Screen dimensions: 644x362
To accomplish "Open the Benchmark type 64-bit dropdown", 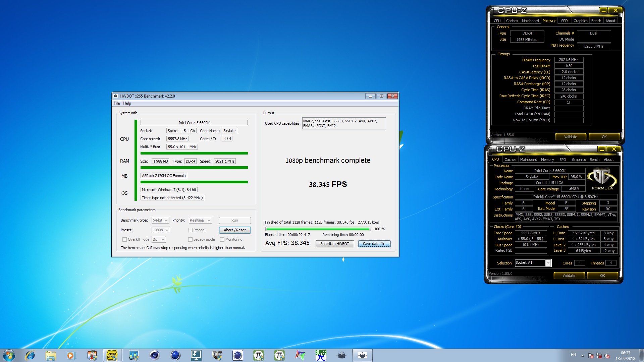I will [x=160, y=220].
